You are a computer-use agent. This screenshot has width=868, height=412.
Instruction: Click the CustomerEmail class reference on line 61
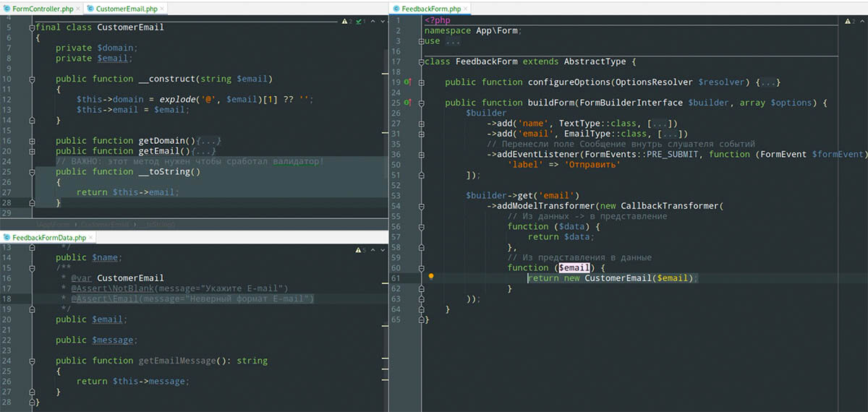point(618,278)
